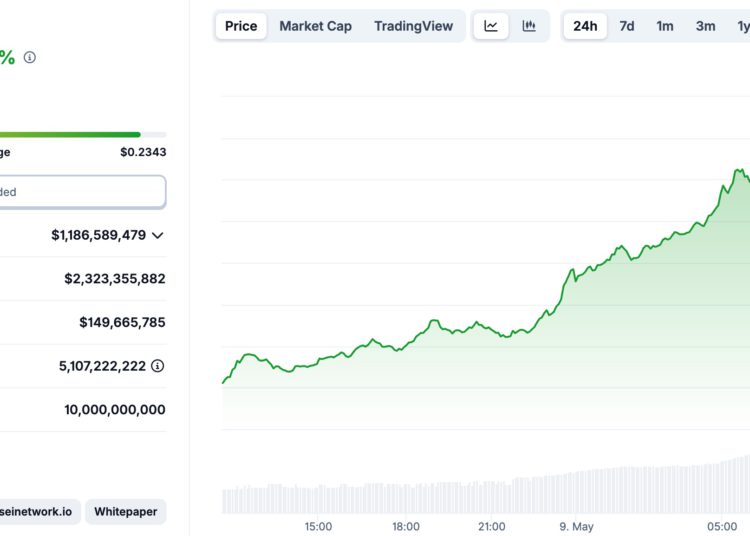Switch to Market Cap tab
This screenshot has width=750, height=536.
[315, 26]
